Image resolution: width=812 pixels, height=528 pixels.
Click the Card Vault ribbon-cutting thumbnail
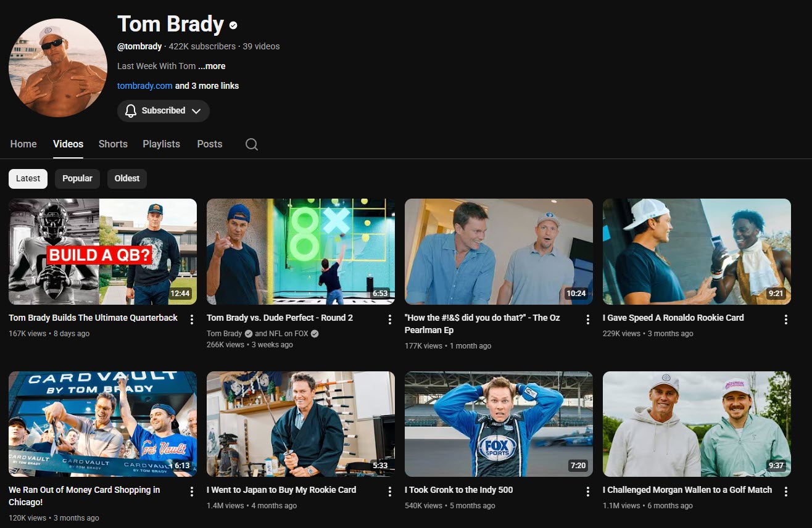click(103, 424)
